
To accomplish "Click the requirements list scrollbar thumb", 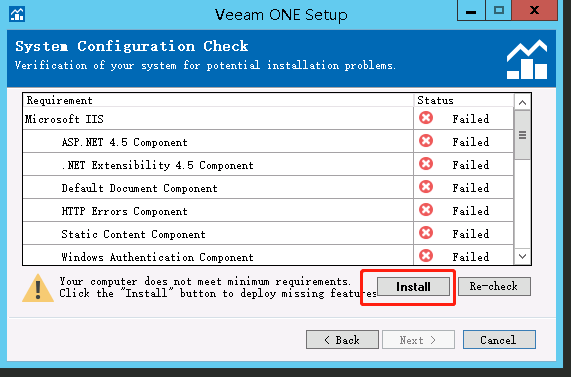I will pos(523,135).
